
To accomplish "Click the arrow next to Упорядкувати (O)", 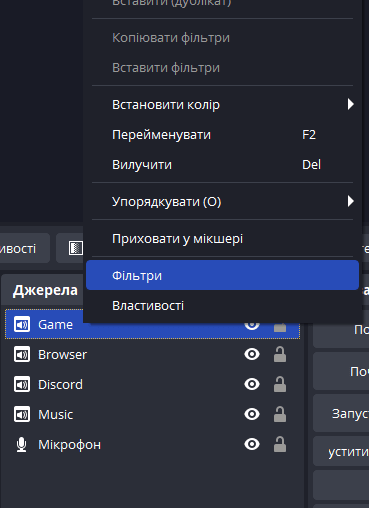I will pyautogui.click(x=350, y=201).
